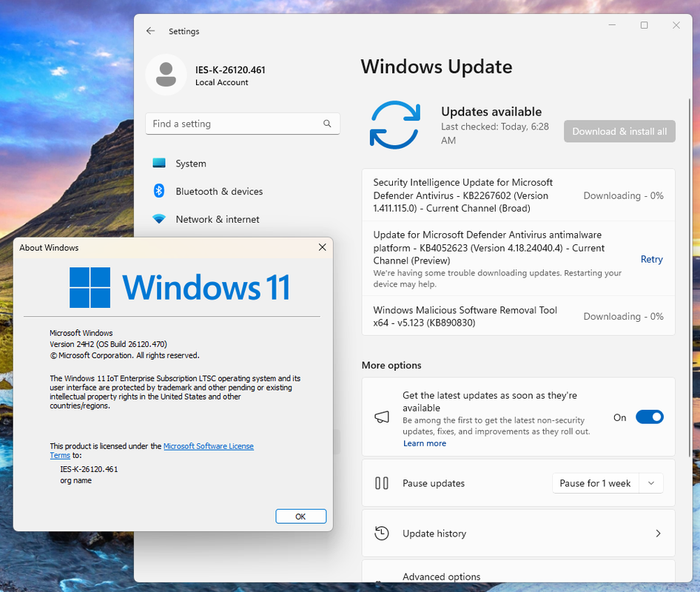Click the org name text in About dialog
The width and height of the screenshot is (700, 592).
coord(76,480)
